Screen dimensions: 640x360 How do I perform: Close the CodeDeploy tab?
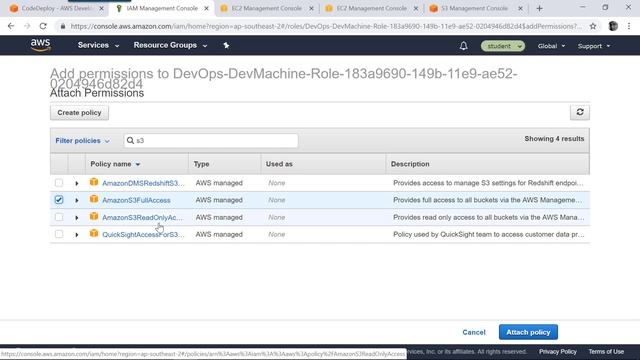coord(102,8)
